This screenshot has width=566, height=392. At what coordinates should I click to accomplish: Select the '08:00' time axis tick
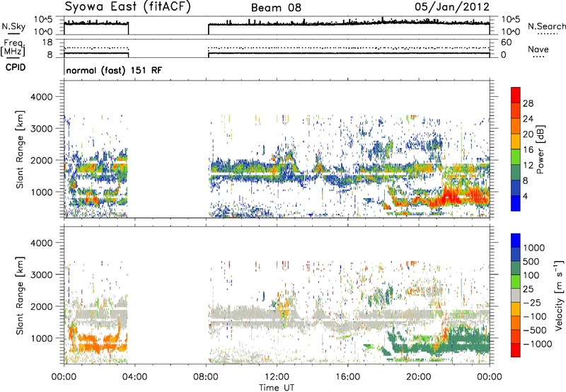[205, 377]
